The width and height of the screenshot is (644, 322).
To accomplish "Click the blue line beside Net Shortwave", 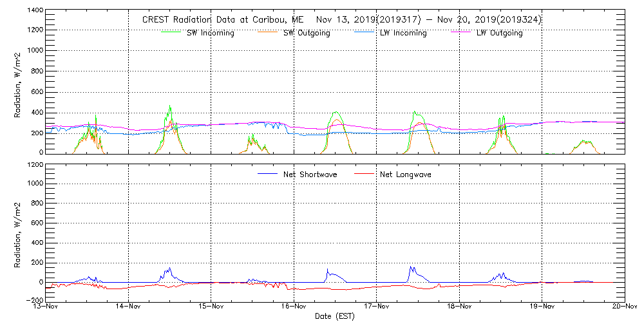I will 268,175.
